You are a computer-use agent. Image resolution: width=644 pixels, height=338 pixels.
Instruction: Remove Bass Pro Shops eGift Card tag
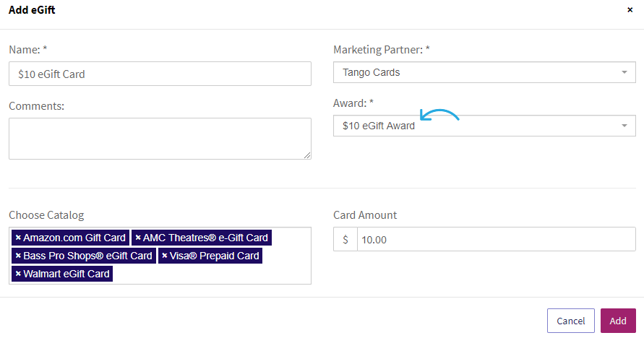pyautogui.click(x=18, y=256)
